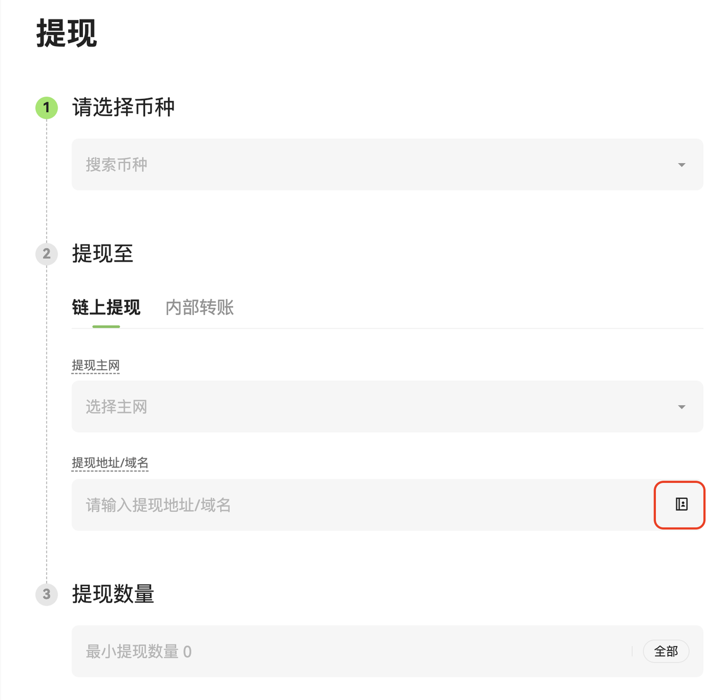Image resolution: width=728 pixels, height=700 pixels.
Task: Click the 提现地址/域名 dotted label
Action: 110,463
